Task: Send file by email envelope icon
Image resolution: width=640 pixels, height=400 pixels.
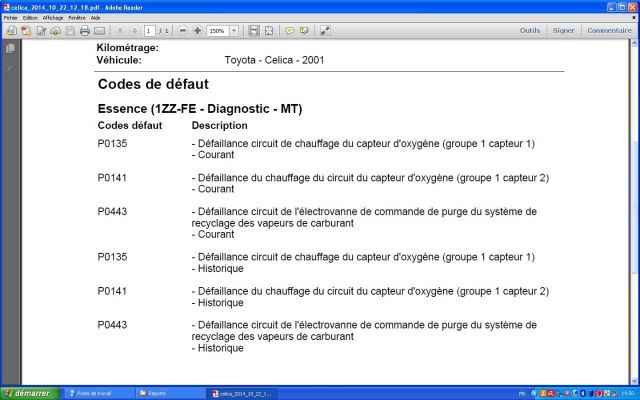Action: pos(100,31)
